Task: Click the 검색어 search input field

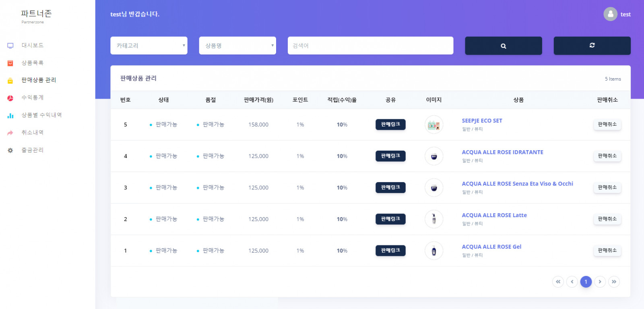Action: coord(370,46)
